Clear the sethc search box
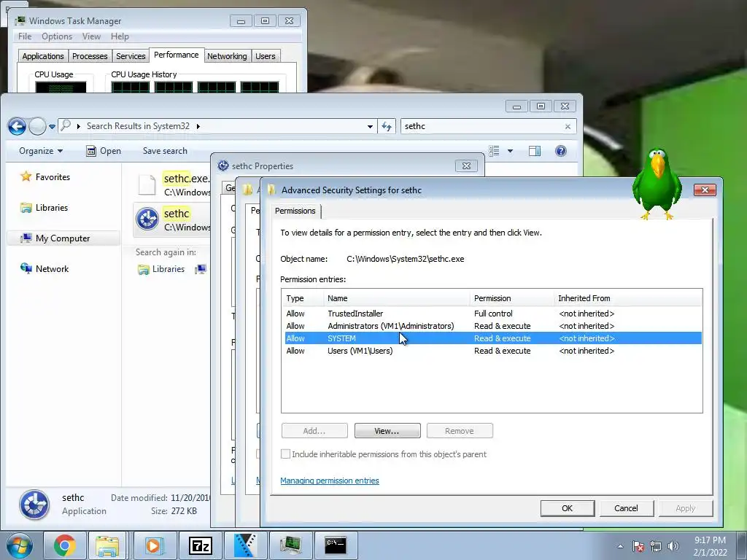Image resolution: width=747 pixels, height=560 pixels. (x=568, y=127)
